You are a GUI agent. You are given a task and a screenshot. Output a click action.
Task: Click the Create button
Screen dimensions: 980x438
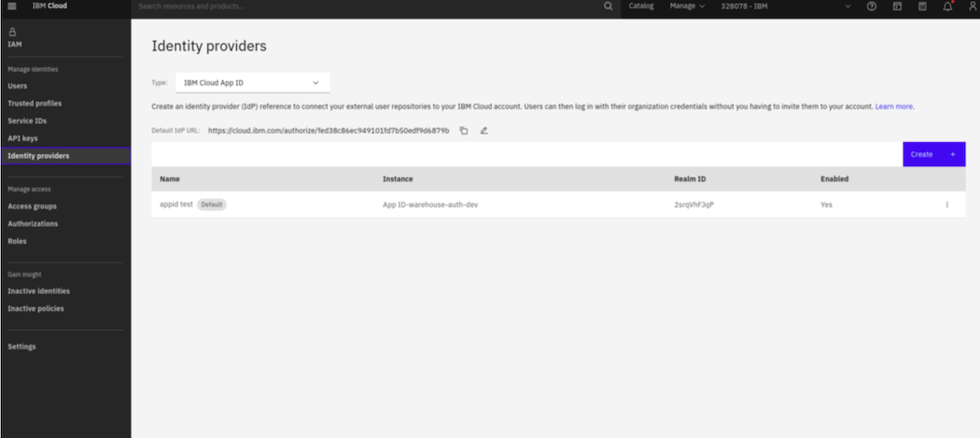(933, 154)
